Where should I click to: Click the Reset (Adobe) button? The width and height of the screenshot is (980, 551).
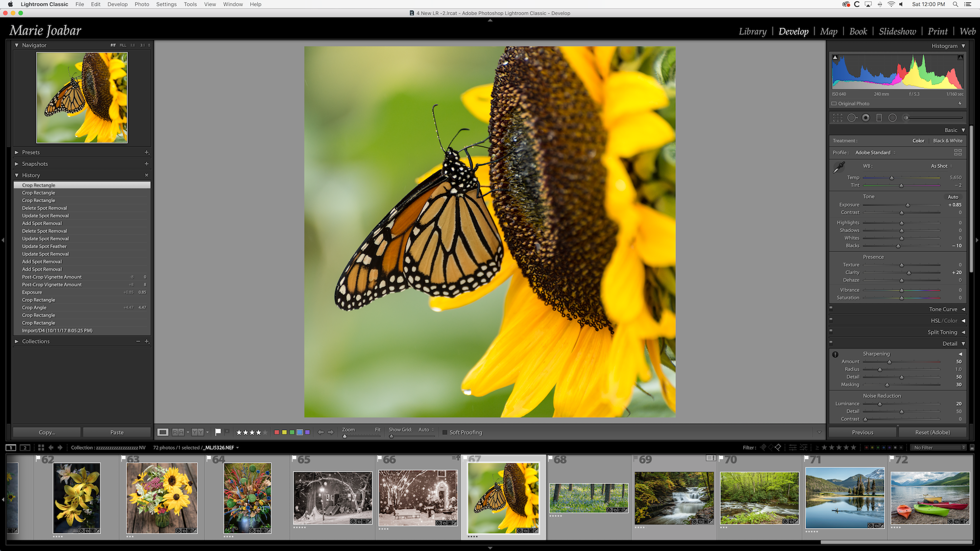932,432
